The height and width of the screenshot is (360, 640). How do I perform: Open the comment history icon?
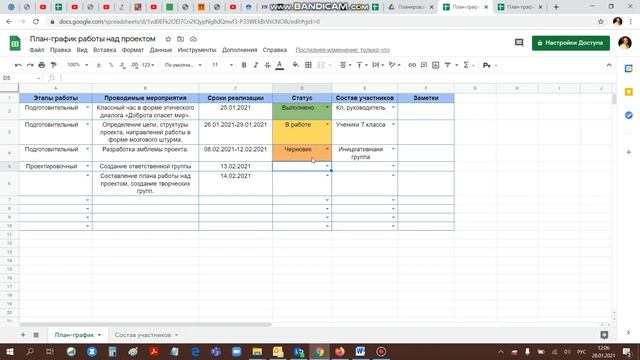click(519, 42)
